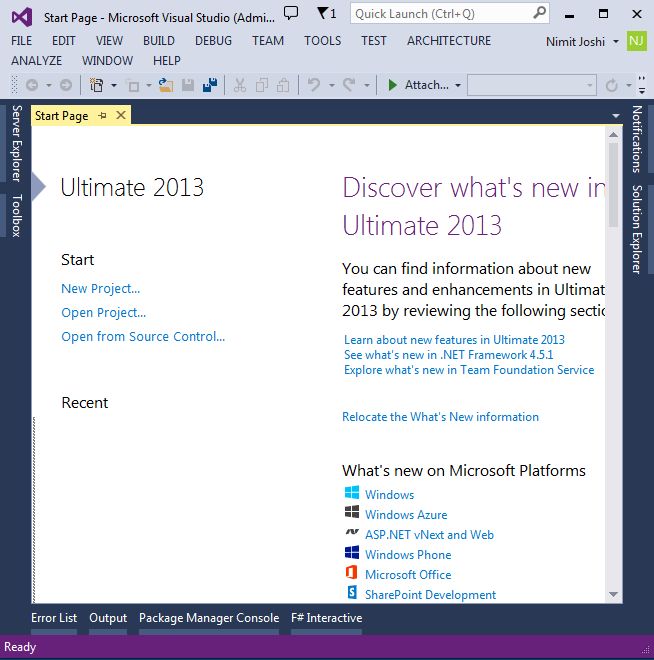Click the Microsoft Office logo icon

351,572
